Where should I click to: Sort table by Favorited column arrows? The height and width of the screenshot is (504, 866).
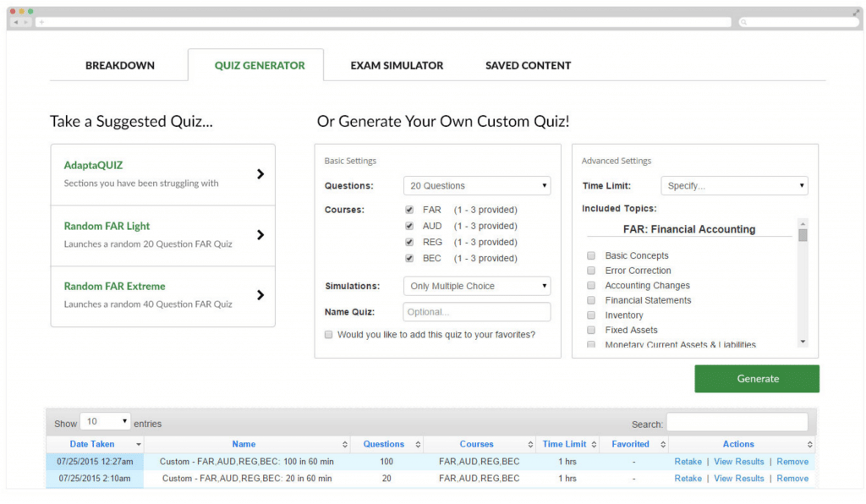(663, 444)
